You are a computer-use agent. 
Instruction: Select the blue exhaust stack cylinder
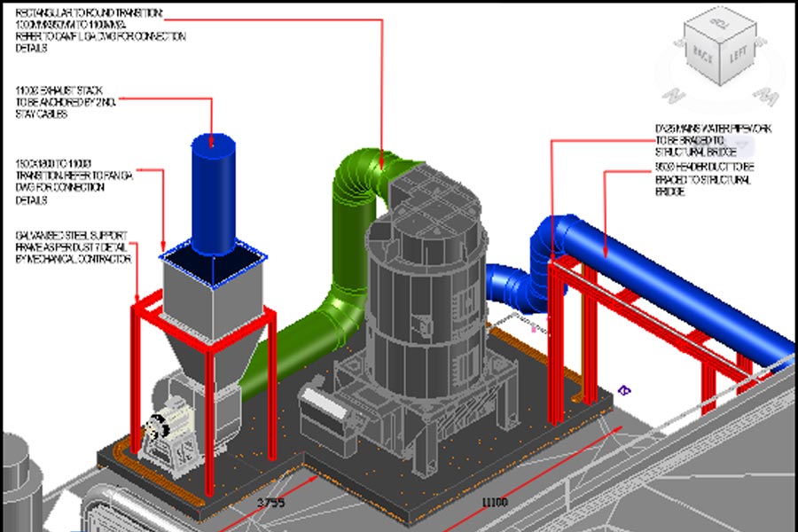click(x=213, y=191)
